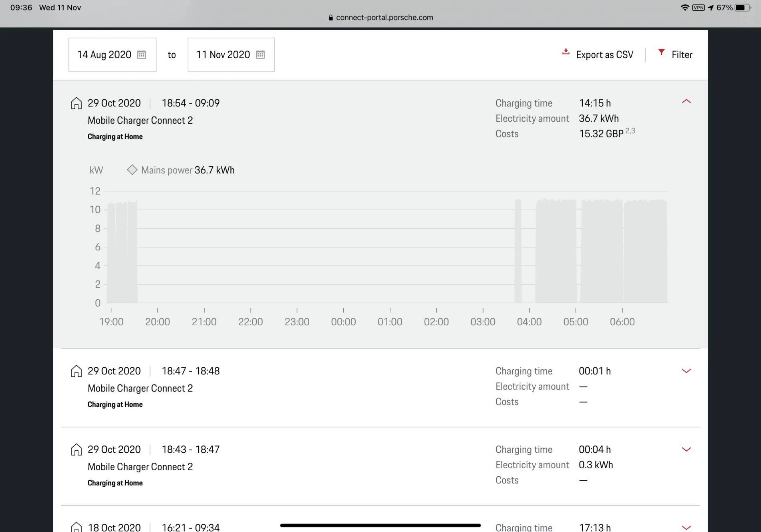Viewport: 761px width, 532px height.
Task: Click Charging at Home under the 18:54 session
Action: (x=115, y=137)
